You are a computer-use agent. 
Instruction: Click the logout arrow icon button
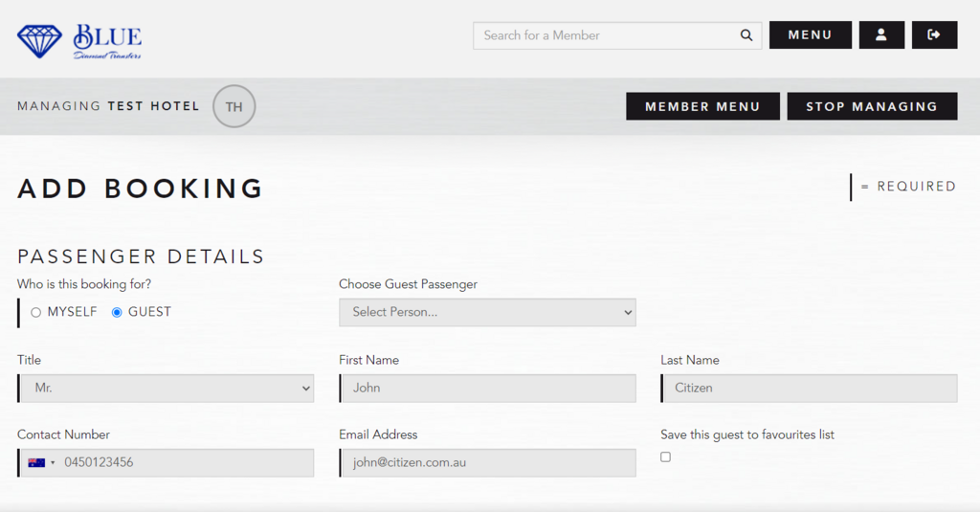tap(934, 35)
